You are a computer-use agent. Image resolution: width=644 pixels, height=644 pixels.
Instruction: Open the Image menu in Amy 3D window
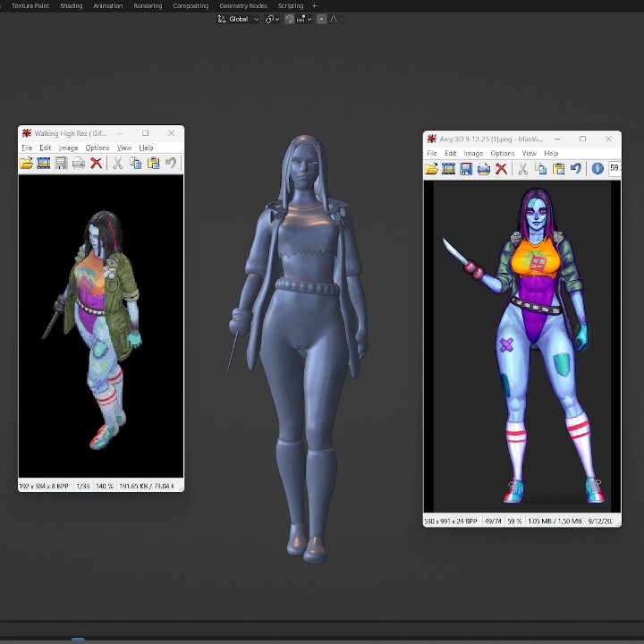pyautogui.click(x=473, y=153)
